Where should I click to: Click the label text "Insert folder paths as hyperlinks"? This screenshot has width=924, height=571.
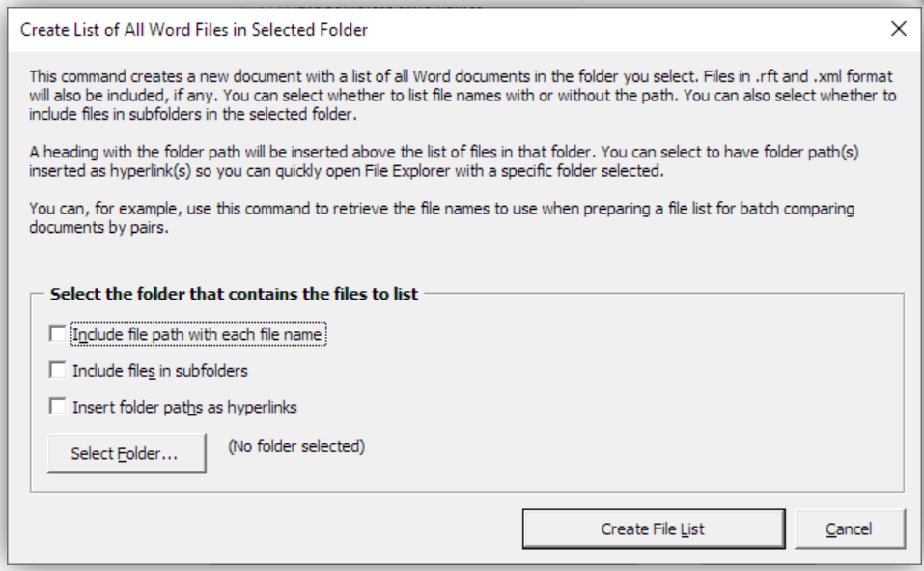click(184, 407)
